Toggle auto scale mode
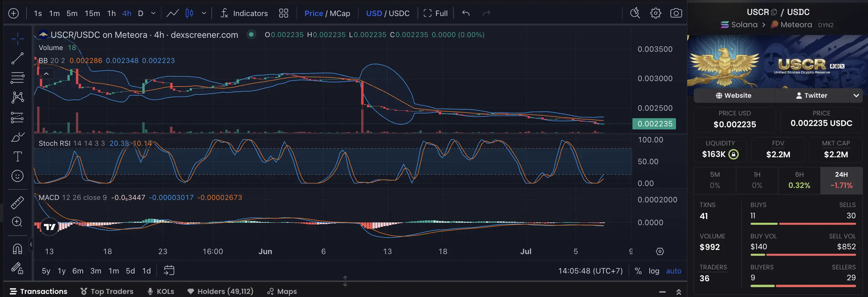Viewport: 868px width, 297px height. [x=674, y=271]
